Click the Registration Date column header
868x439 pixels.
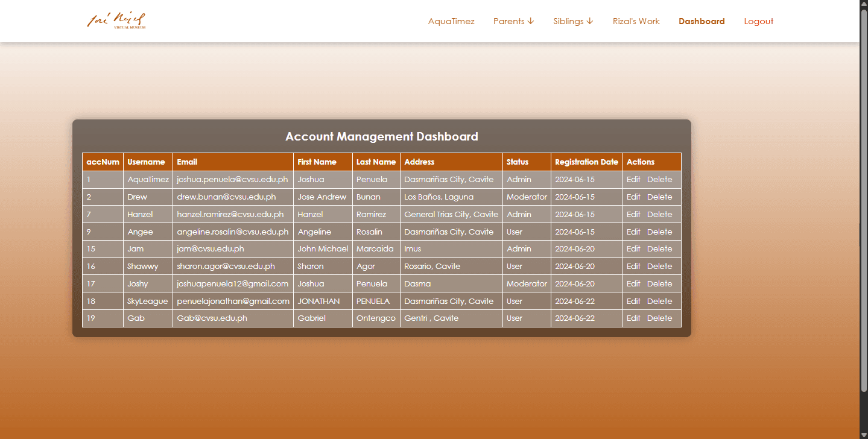tap(587, 162)
